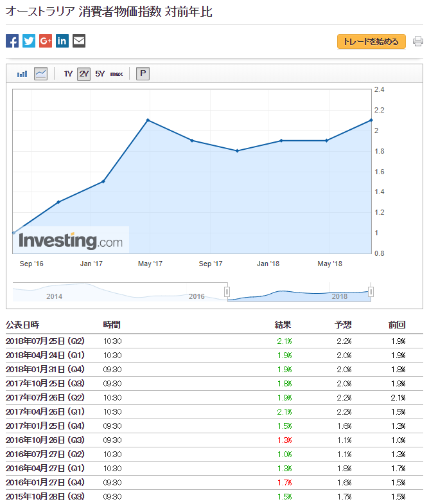Switch chart to bar chart view
This screenshot has width=429, height=504.
pyautogui.click(x=22, y=74)
